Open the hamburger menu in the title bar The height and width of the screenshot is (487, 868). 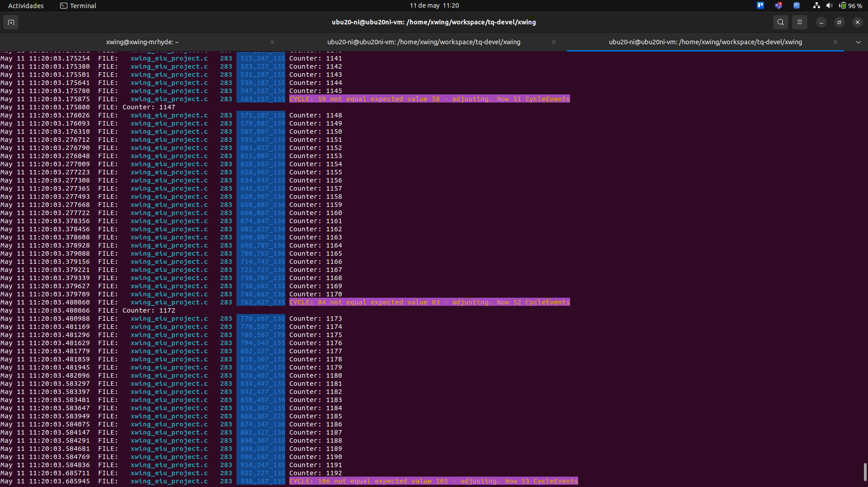pyautogui.click(x=799, y=22)
